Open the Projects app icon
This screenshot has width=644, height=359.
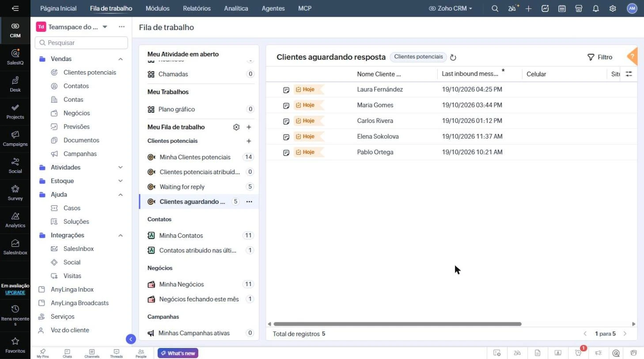[15, 111]
